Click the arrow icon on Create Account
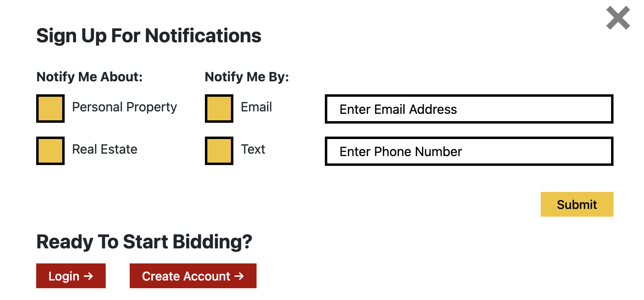The image size is (644, 300). tap(239, 276)
